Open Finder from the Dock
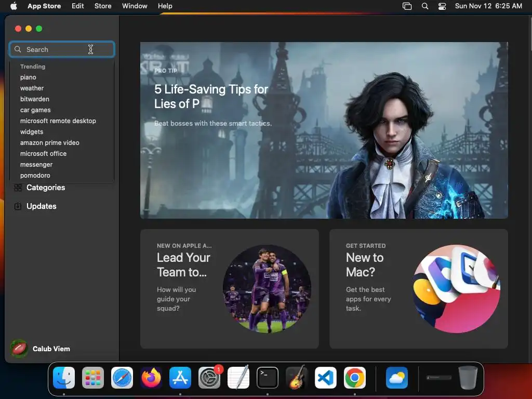532x399 pixels. [64, 378]
